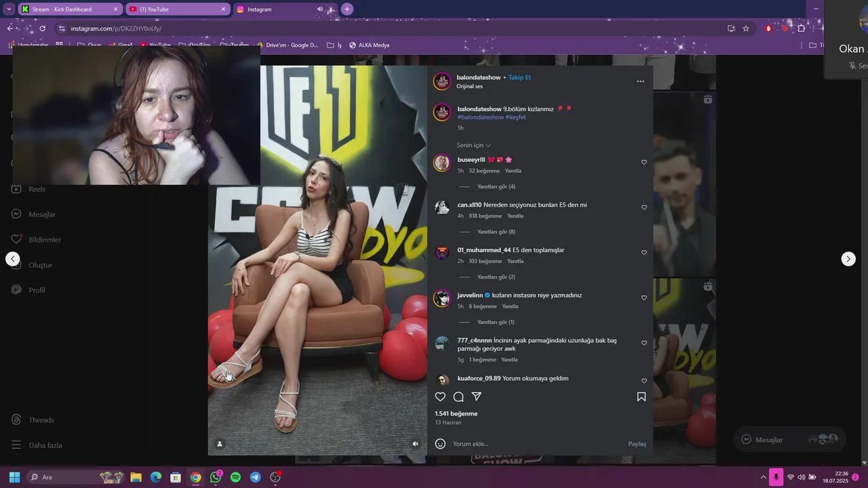Open the #balondateshow hashtag
Screen dimensions: 868x488
click(481, 117)
